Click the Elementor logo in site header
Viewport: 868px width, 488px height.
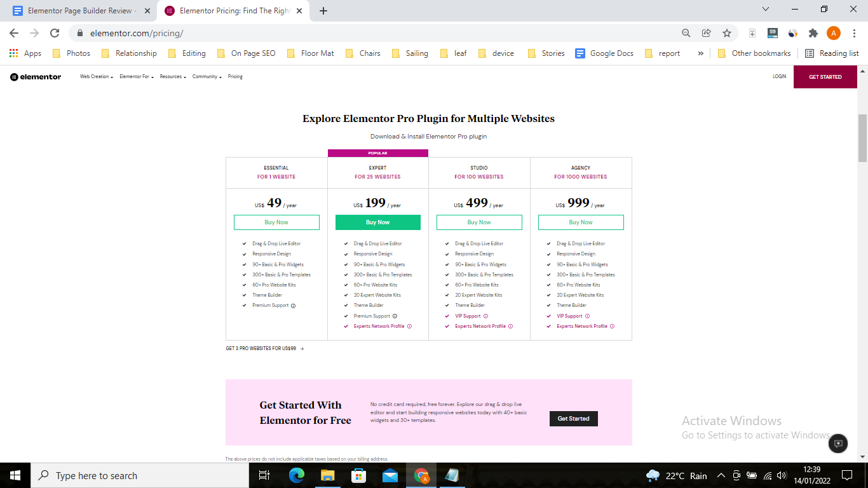pyautogui.click(x=36, y=77)
